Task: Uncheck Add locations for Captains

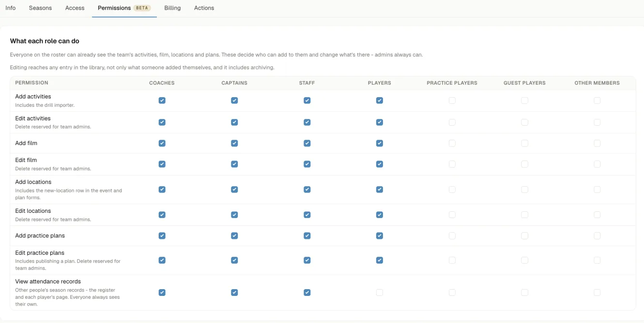Action: [234, 190]
